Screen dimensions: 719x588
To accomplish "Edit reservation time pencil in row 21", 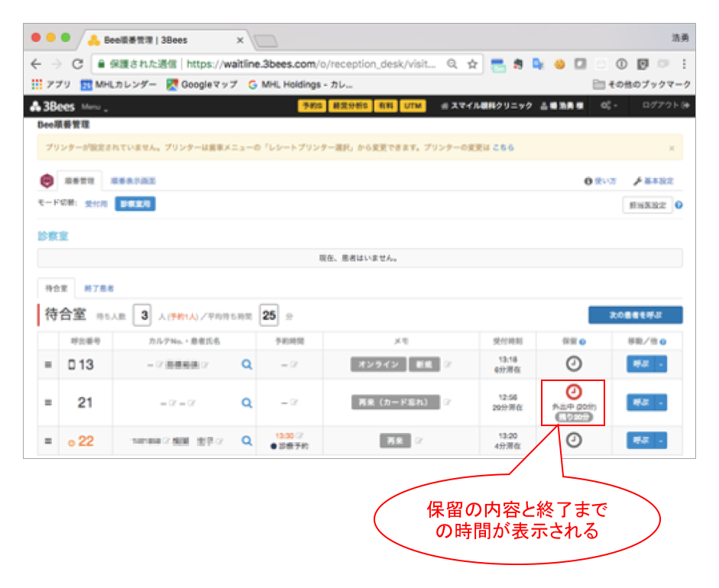I will [x=294, y=402].
